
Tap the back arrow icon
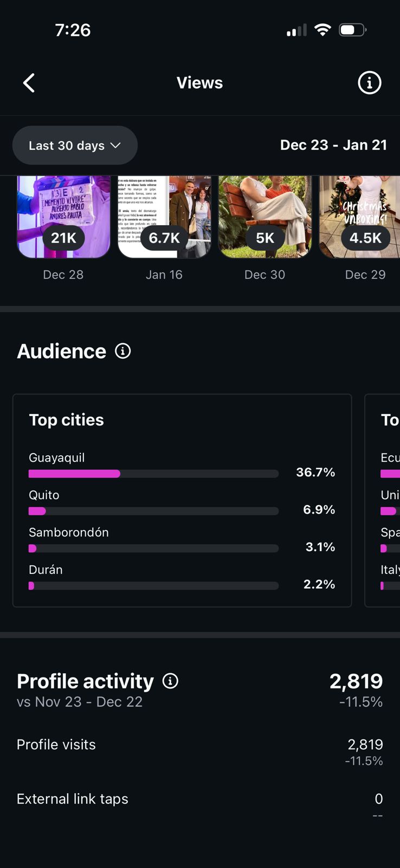[x=29, y=83]
